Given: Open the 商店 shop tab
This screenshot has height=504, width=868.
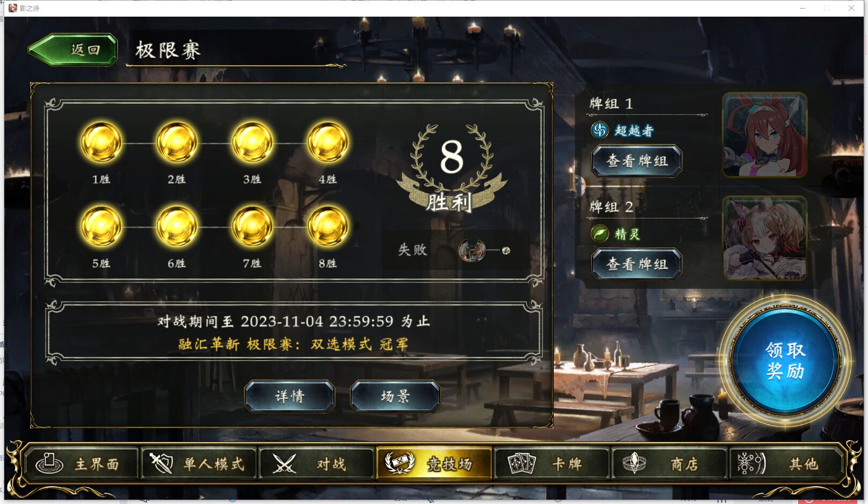Looking at the screenshot, I should (669, 463).
